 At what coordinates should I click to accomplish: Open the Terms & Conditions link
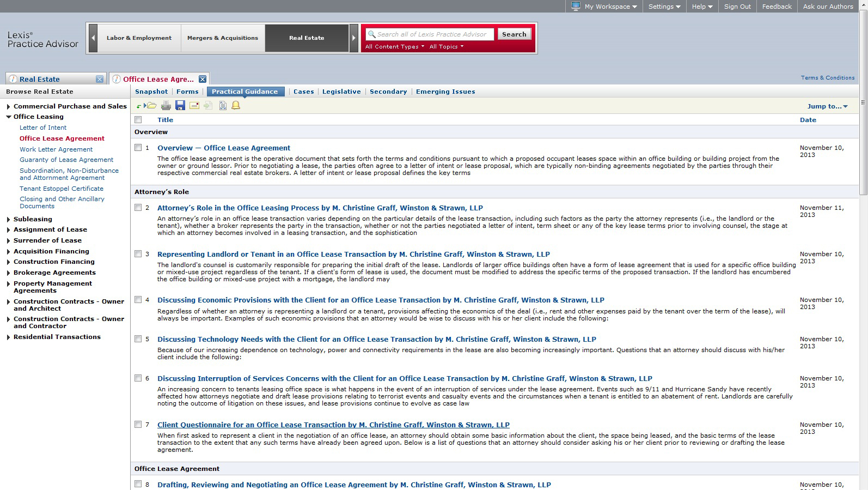[x=828, y=78]
